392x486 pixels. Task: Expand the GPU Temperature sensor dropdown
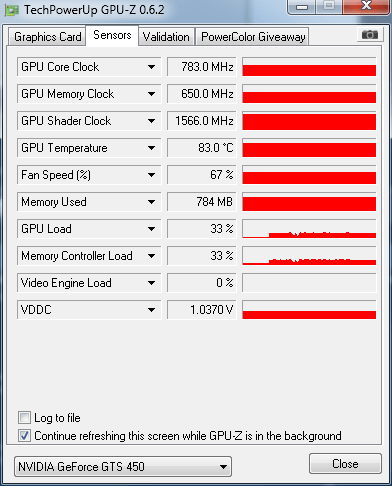tap(151, 148)
